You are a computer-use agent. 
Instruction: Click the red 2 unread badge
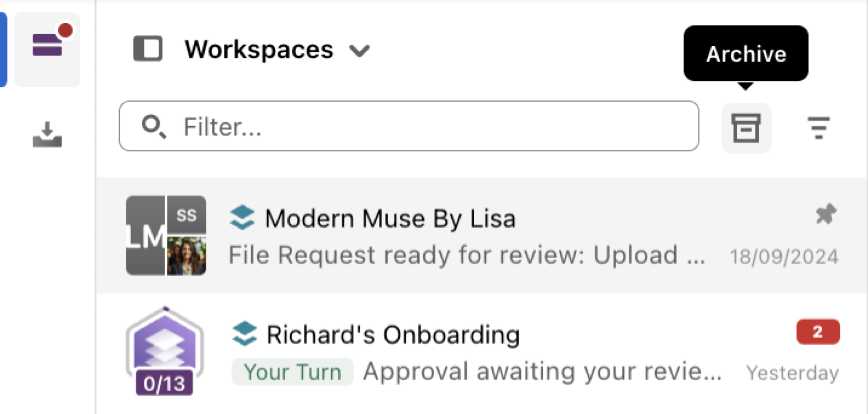point(818,332)
